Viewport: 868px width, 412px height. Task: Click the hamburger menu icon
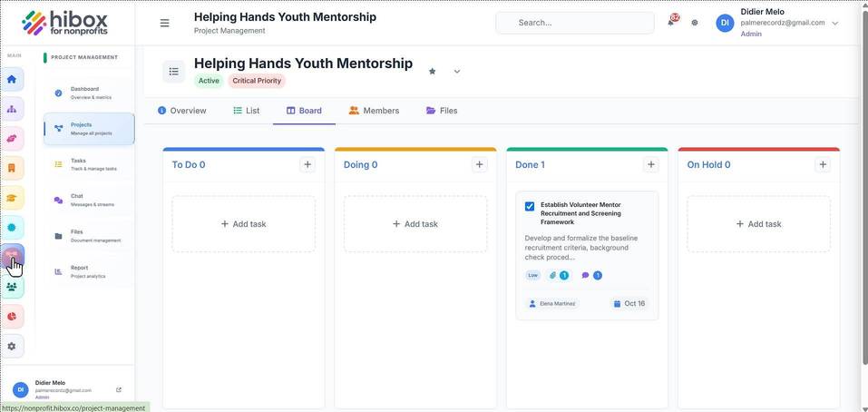(x=164, y=24)
